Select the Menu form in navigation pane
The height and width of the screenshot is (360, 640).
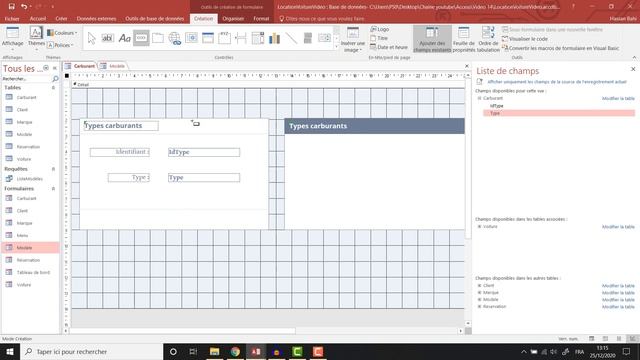pyautogui.click(x=22, y=235)
